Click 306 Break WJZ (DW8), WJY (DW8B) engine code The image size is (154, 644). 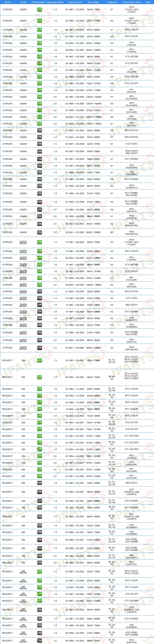point(132,634)
